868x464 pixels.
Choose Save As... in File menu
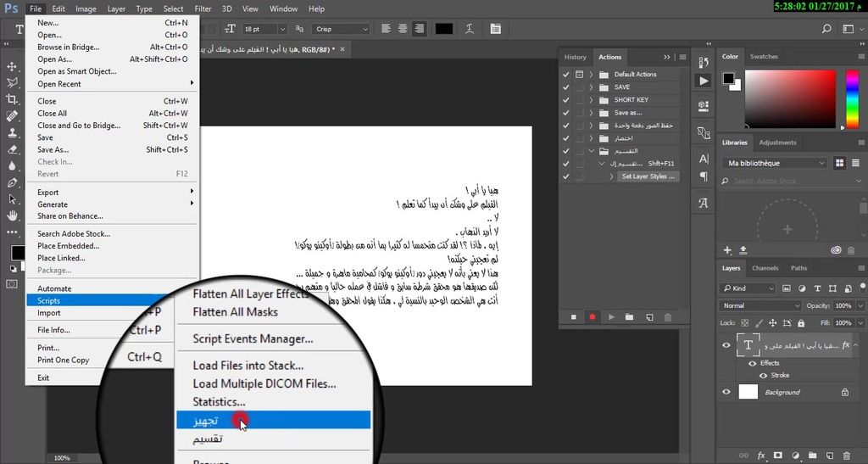point(53,149)
